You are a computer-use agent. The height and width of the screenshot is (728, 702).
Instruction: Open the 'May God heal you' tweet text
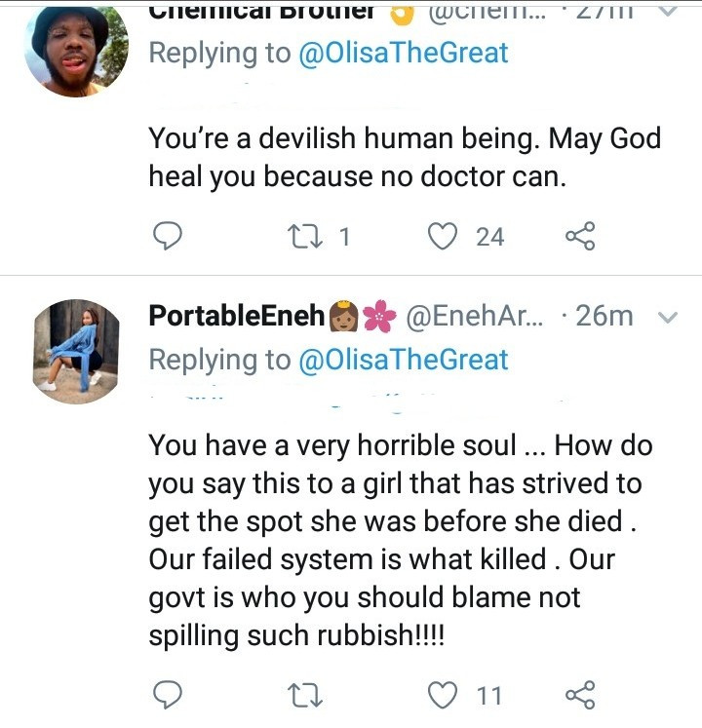[x=405, y=157]
